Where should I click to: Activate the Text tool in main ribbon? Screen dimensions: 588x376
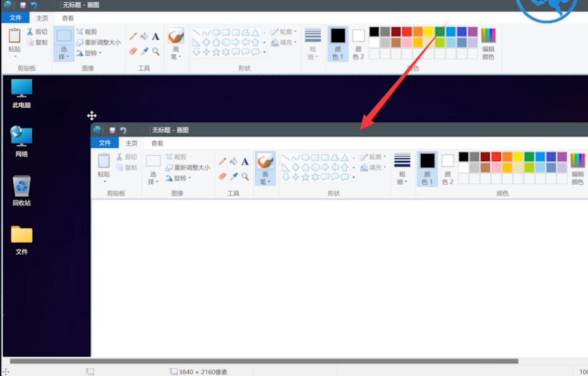[x=155, y=37]
